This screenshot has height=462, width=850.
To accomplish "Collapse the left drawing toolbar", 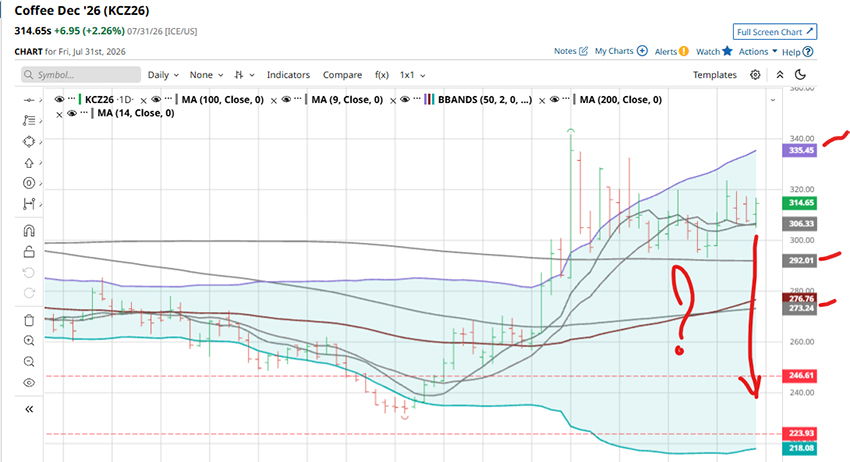I will pos(29,409).
